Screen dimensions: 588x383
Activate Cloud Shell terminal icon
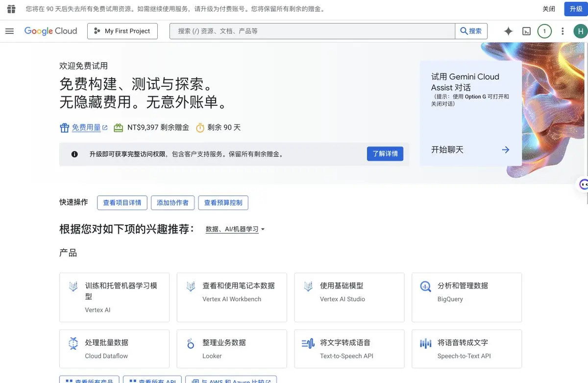[x=526, y=31]
